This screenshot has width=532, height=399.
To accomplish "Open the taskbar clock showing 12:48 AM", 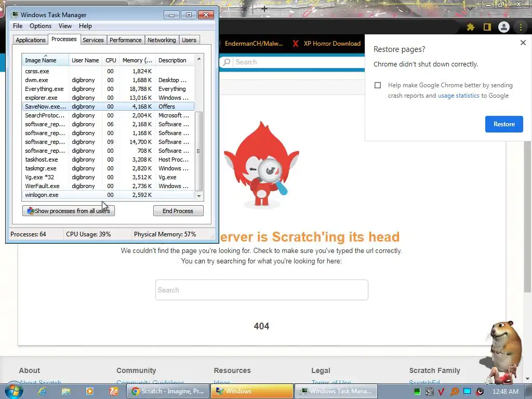I will point(505,392).
